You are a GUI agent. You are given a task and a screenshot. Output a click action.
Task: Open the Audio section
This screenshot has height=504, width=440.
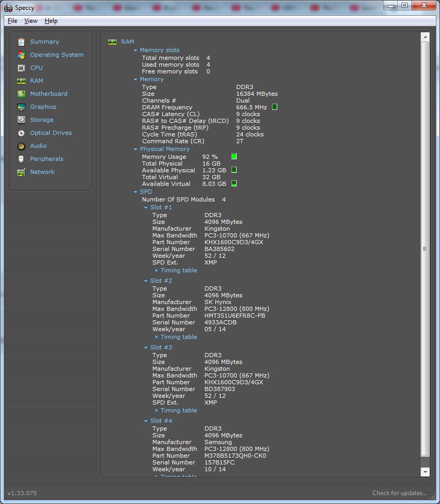click(38, 146)
